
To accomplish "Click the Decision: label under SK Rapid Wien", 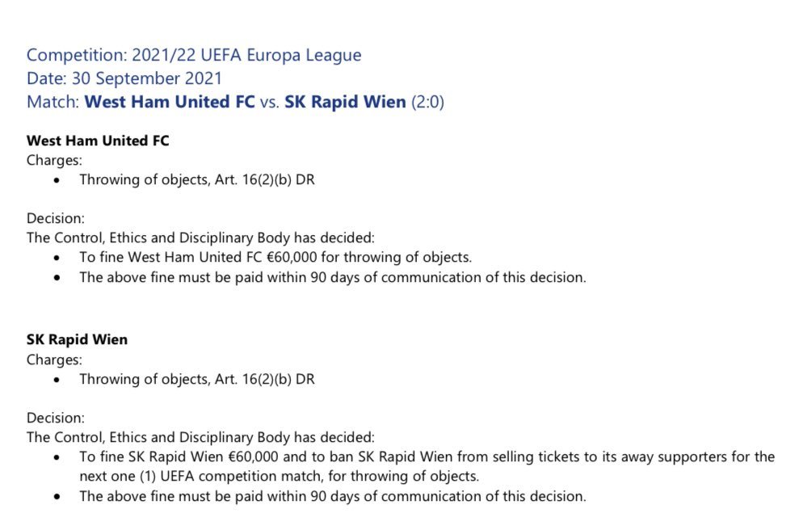I will 56,418.
